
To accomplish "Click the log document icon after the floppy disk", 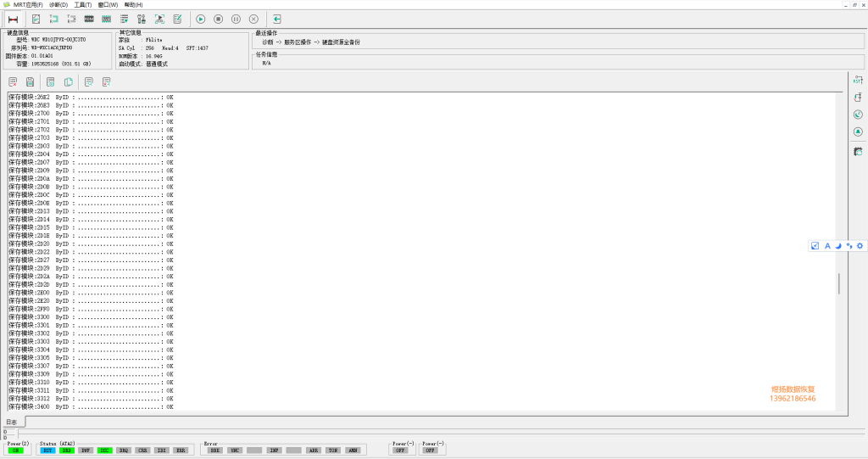I will click(x=50, y=82).
